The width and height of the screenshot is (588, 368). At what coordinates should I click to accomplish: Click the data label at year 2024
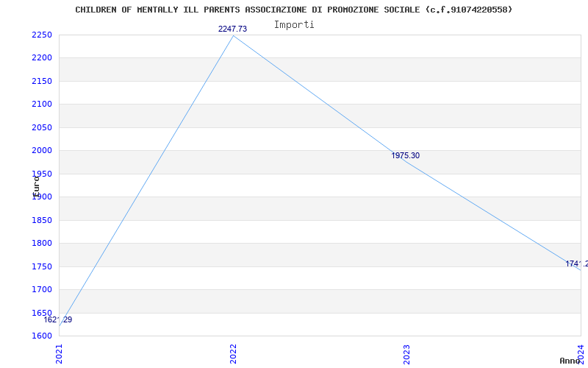(577, 264)
